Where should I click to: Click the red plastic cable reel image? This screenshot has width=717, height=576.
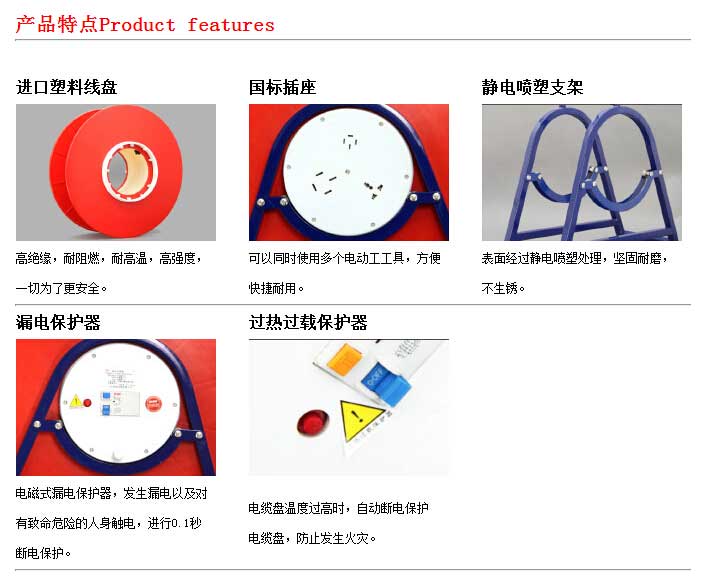point(116,172)
